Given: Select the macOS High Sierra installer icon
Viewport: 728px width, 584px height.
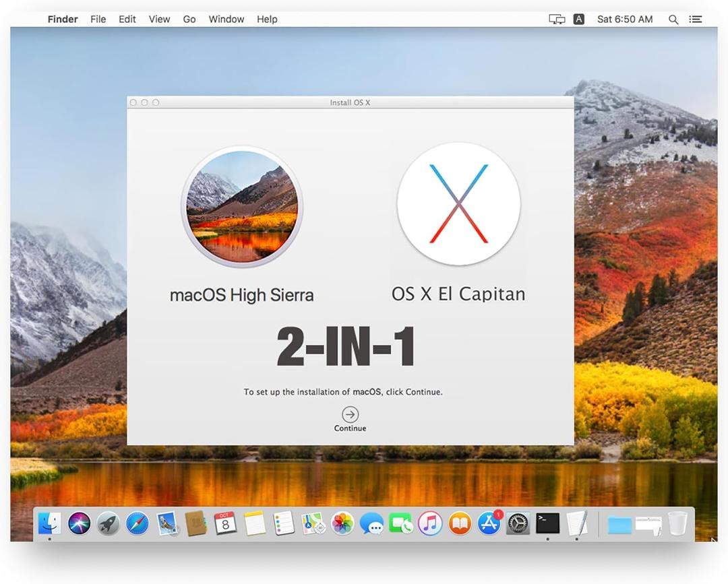Looking at the screenshot, I should point(243,207).
